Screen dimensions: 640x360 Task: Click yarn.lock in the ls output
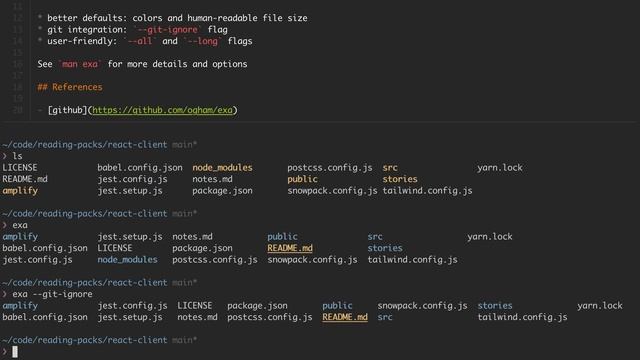coord(500,168)
